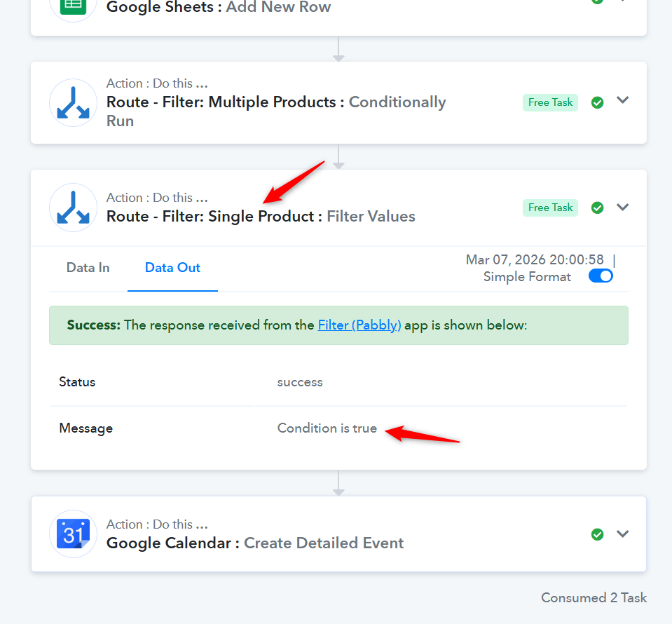This screenshot has height=624, width=672.
Task: Click green checkmark on Multiple Products step
Action: pyautogui.click(x=597, y=102)
